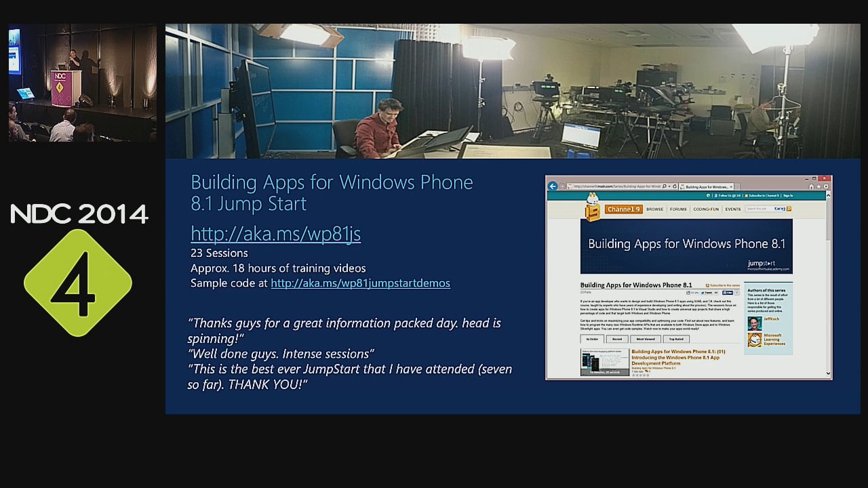Click 'Approx. 18 hours of training videos' text
This screenshot has width=868, height=488.
pos(278,268)
